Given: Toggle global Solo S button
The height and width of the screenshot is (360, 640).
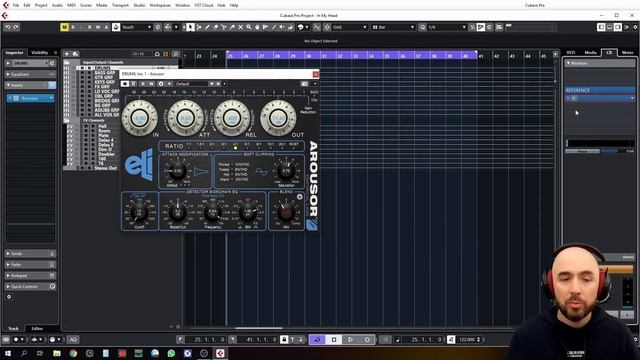Looking at the screenshot, I should (73, 27).
